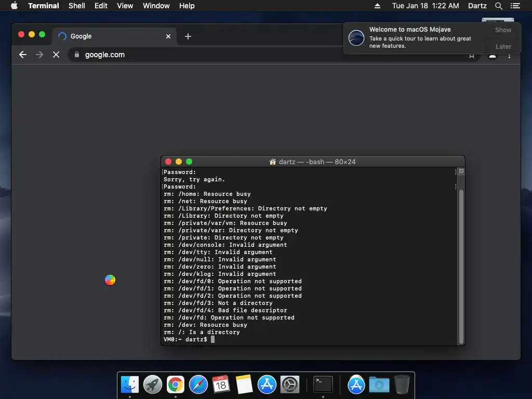Click the 'rm: /home: Resource busy' line
The width and height of the screenshot is (532, 399).
(207, 194)
